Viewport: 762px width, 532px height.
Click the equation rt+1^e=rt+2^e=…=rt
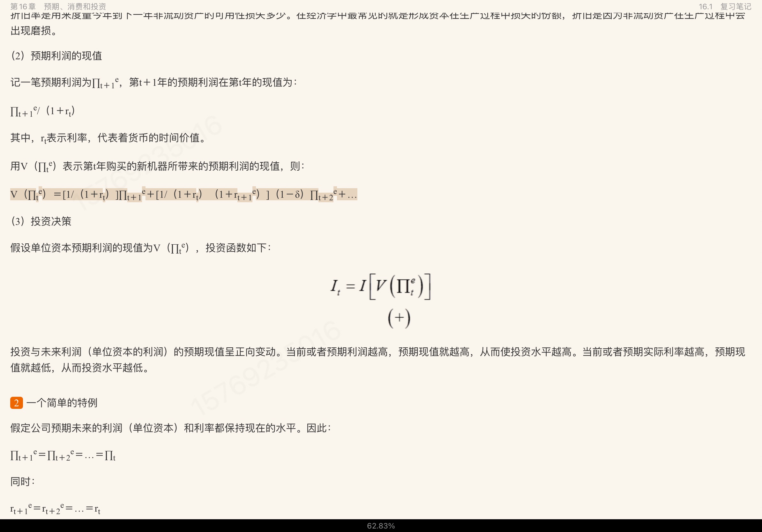pyautogui.click(x=55, y=508)
